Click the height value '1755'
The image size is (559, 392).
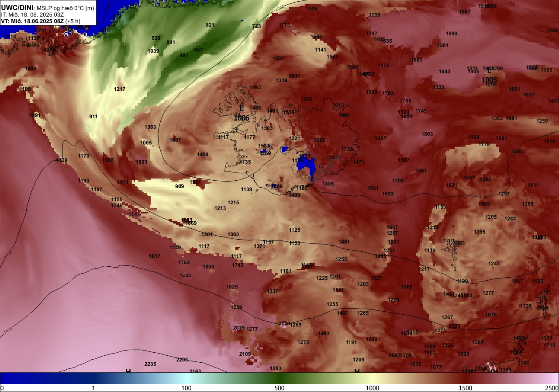tap(405, 101)
